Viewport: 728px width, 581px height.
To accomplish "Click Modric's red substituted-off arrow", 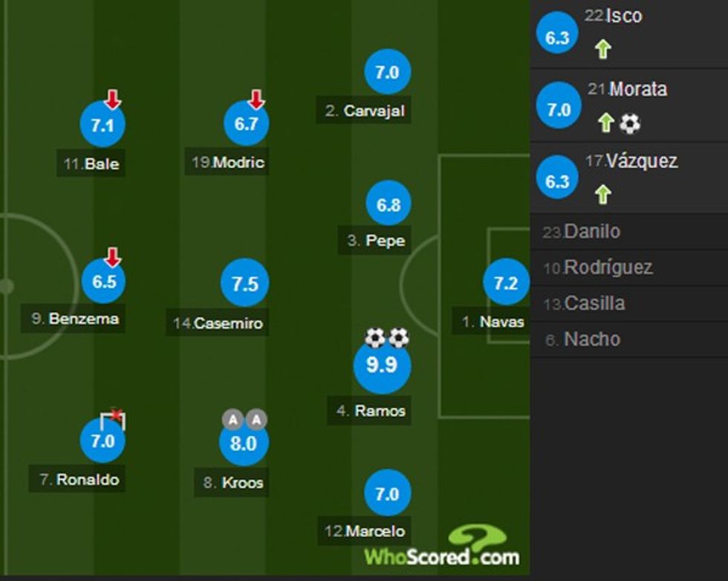I will point(256,99).
